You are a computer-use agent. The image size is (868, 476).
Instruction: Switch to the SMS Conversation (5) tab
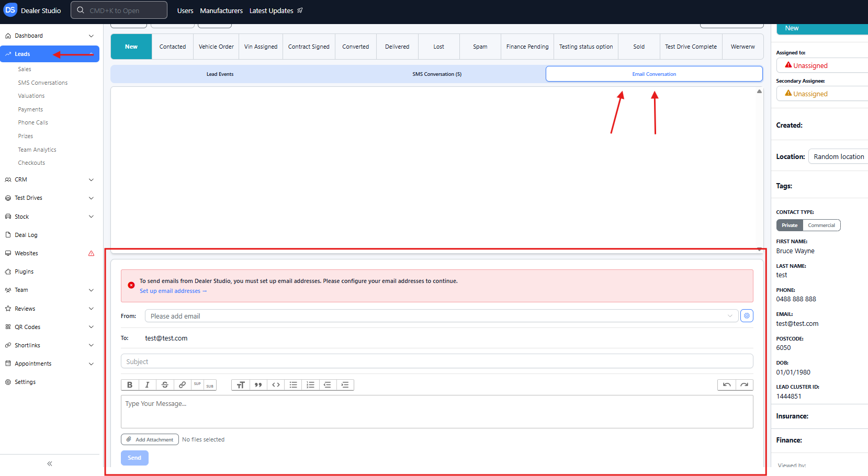click(437, 74)
